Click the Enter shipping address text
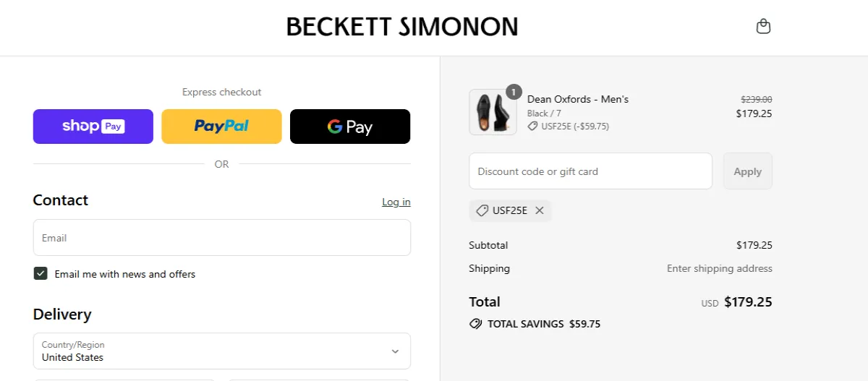Viewport: 868px width, 381px height. (x=719, y=268)
